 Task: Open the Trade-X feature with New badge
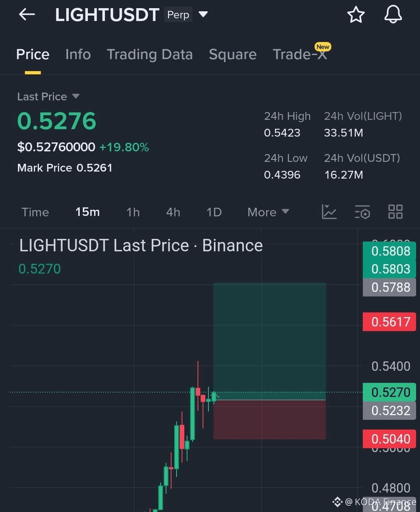point(300,54)
